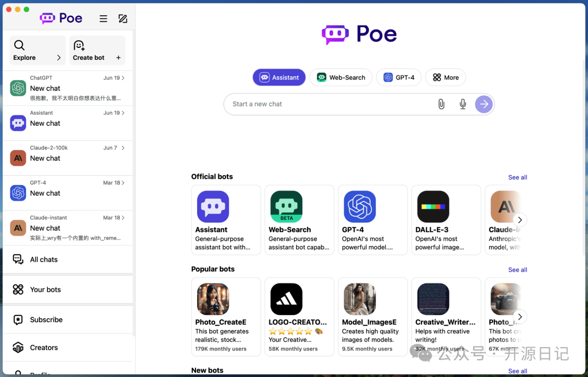588x377 pixels.
Task: Click See all for Official bots
Action: (518, 177)
